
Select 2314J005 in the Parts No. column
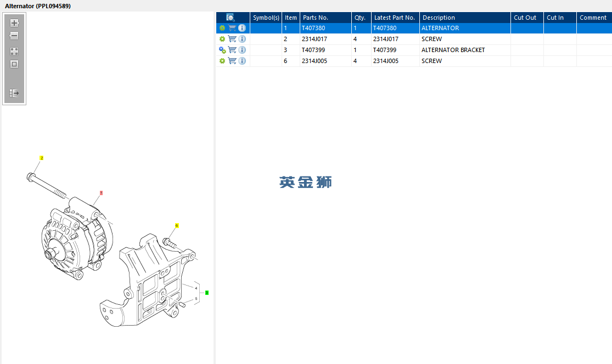(x=315, y=61)
